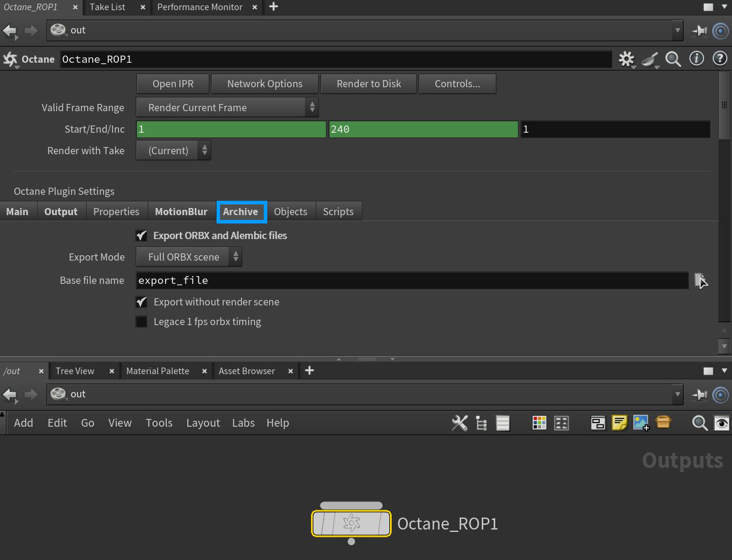Disable Export without render scene
Viewport: 732px width, 560px height.
tap(141, 302)
